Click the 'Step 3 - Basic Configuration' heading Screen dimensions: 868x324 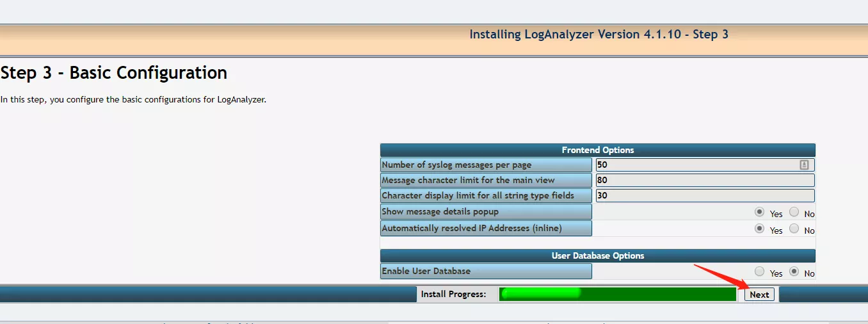click(x=114, y=73)
